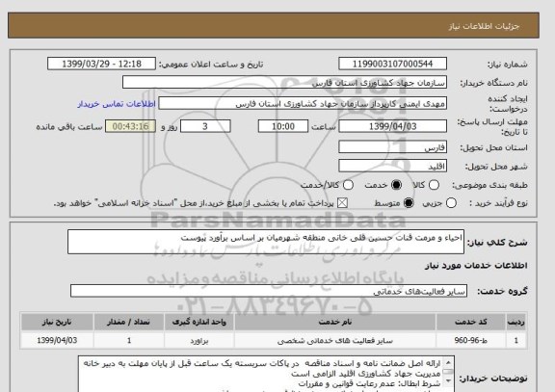Viewport: 555px width, 392px height.
Task: Click the remaining time field 00:43:16
Action: pos(131,126)
